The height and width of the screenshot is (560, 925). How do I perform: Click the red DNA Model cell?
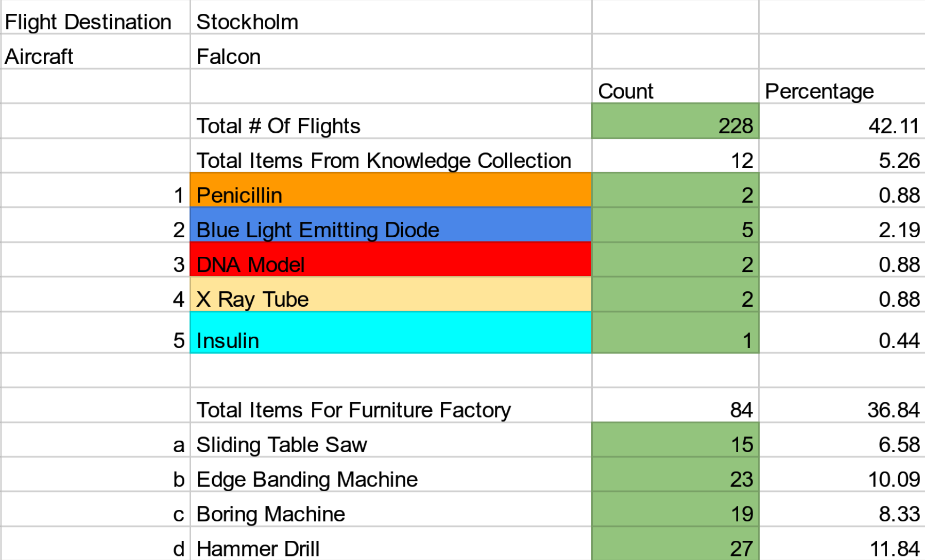point(390,264)
